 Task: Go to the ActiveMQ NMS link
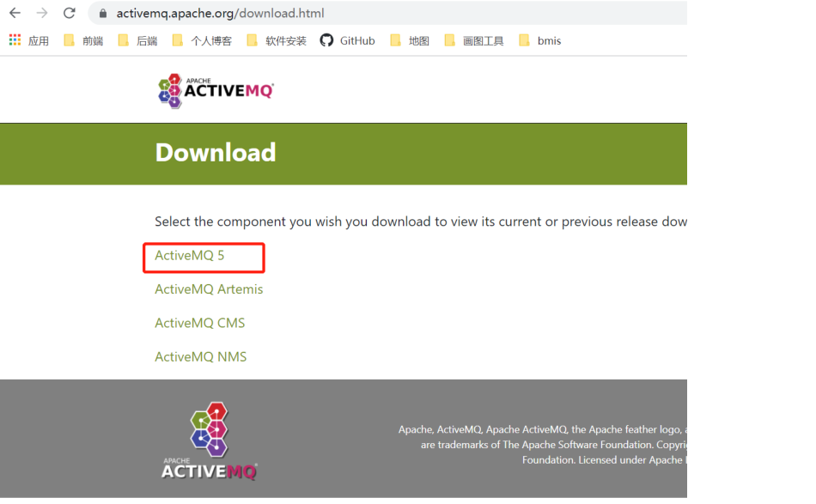(x=200, y=357)
